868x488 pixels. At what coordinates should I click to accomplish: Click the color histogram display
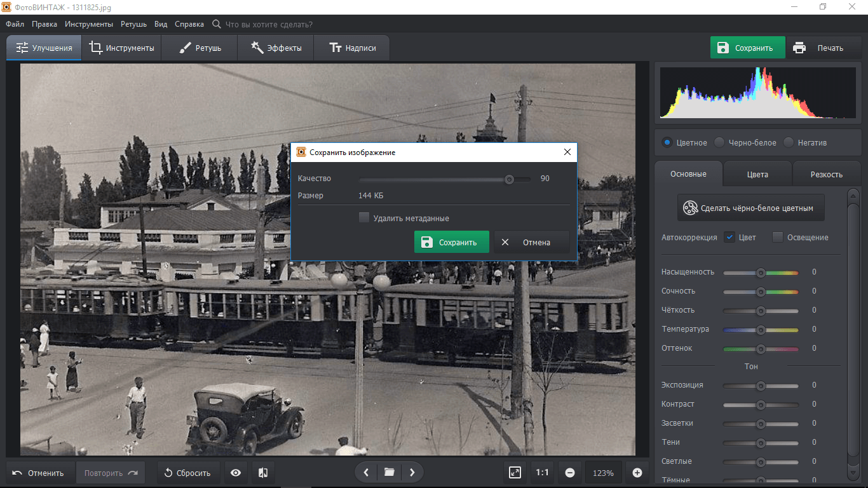pos(757,93)
